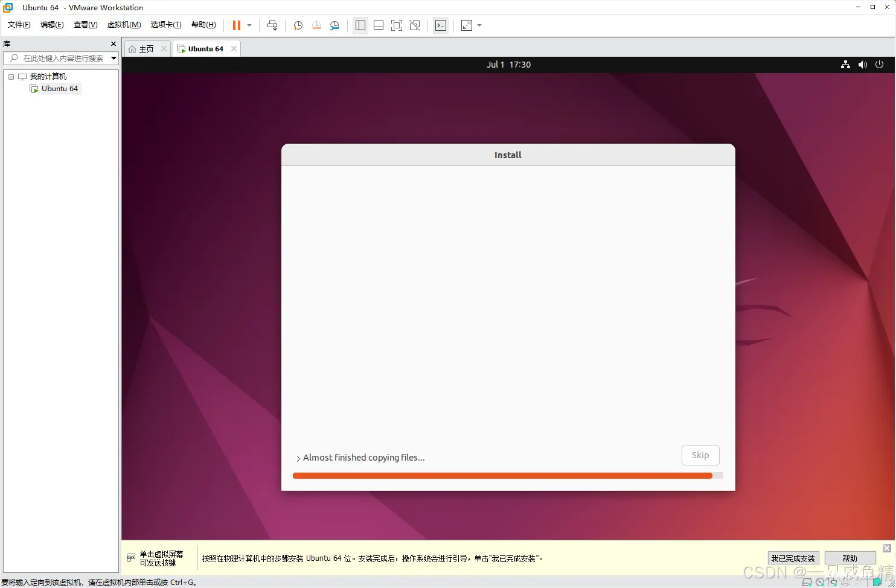Open the 查看(V) menu

pyautogui.click(x=85, y=25)
